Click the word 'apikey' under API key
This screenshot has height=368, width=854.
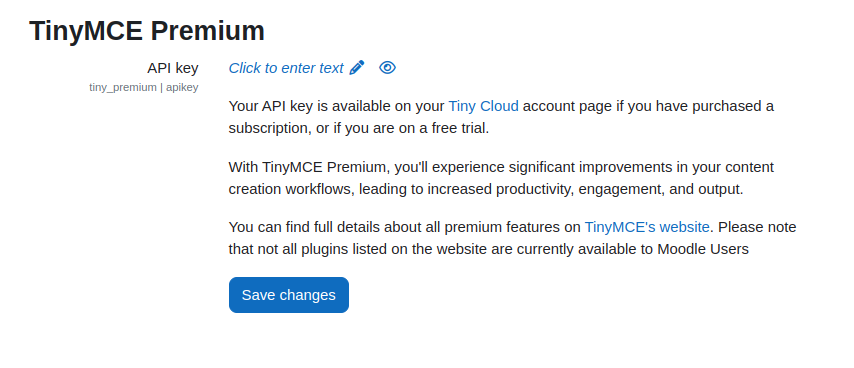point(182,87)
